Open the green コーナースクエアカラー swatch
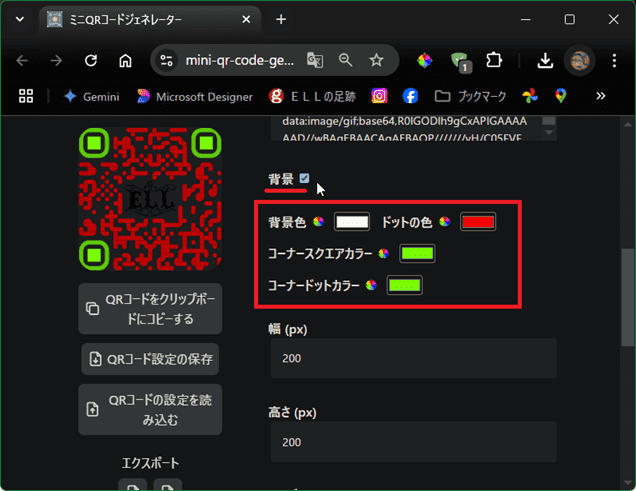The width and height of the screenshot is (636, 491). click(x=417, y=254)
